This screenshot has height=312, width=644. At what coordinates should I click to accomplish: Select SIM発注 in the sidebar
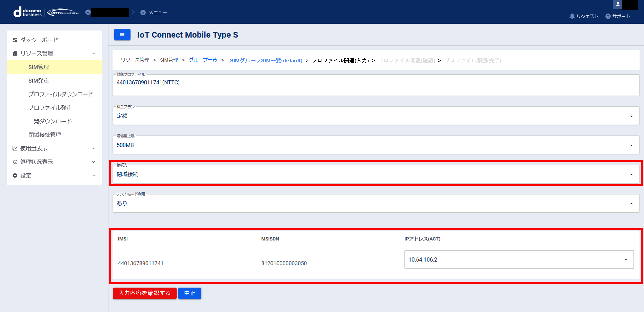pyautogui.click(x=39, y=81)
